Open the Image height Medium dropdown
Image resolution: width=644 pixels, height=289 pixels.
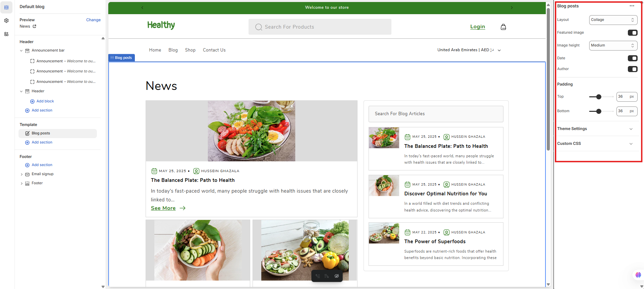(x=613, y=45)
